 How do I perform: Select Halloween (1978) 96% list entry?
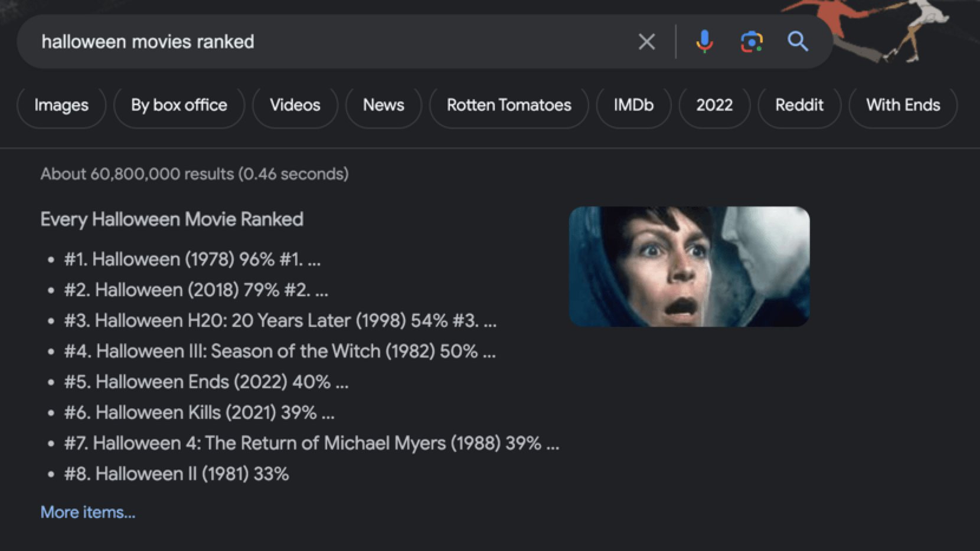(x=192, y=259)
